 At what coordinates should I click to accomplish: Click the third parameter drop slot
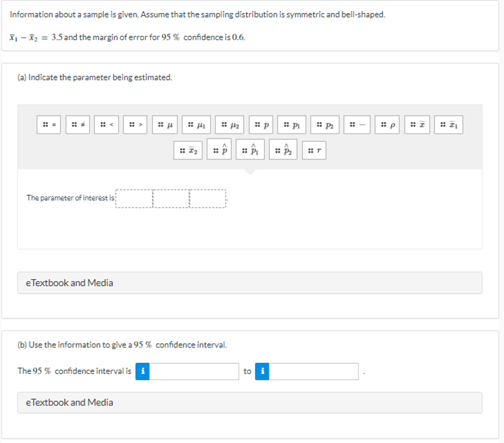point(208,199)
